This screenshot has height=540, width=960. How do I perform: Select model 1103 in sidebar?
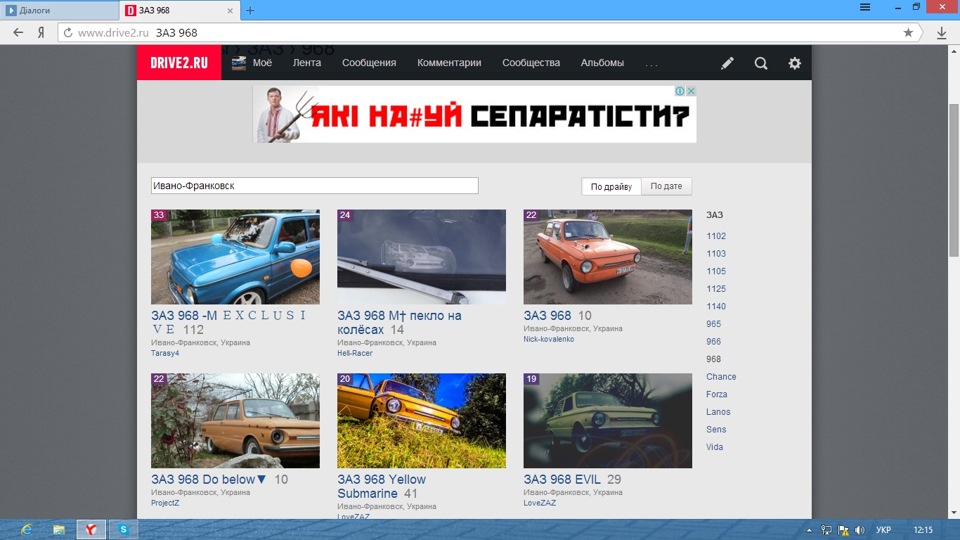pos(716,253)
